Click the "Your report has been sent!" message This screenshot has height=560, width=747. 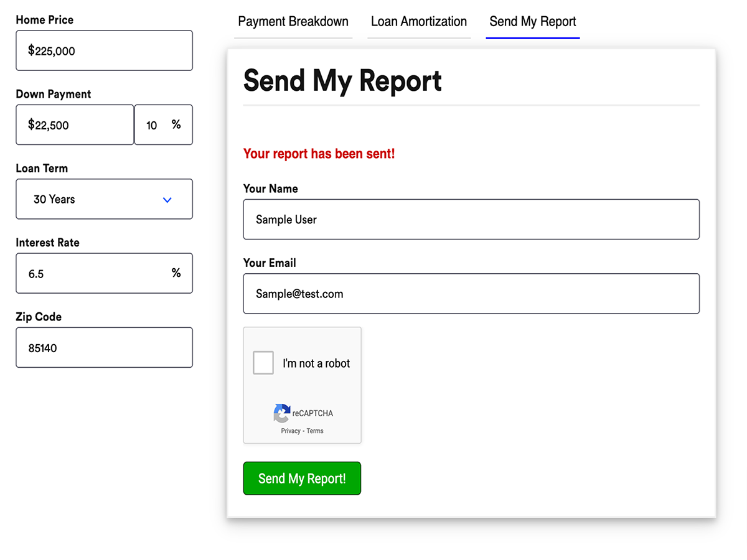[319, 154]
